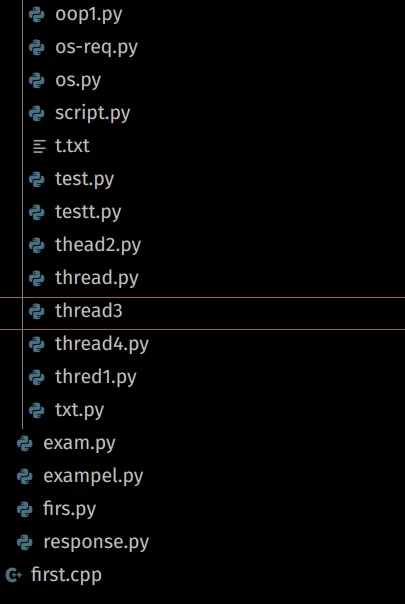The image size is (405, 604).
Task: Select test.py in the explorer
Action: click(84, 179)
